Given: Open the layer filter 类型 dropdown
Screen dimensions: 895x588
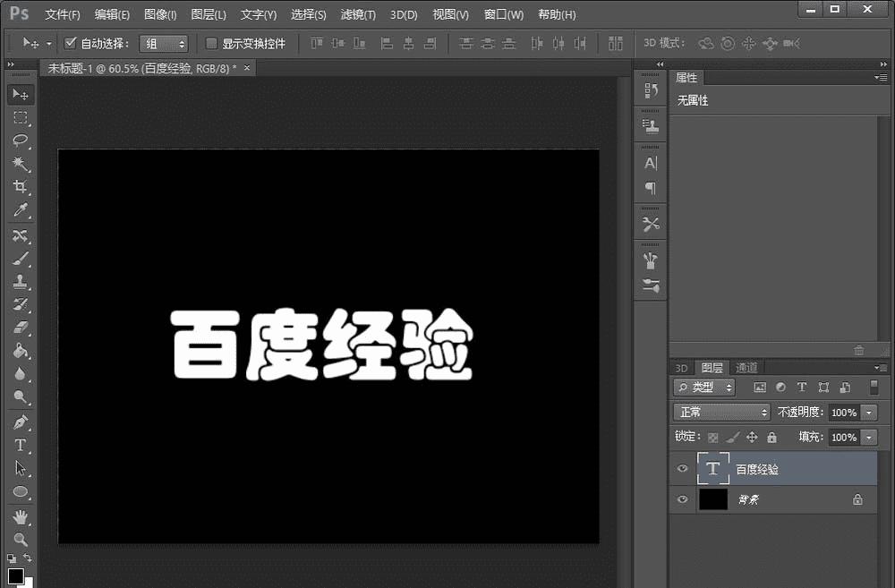Looking at the screenshot, I should tap(704, 387).
